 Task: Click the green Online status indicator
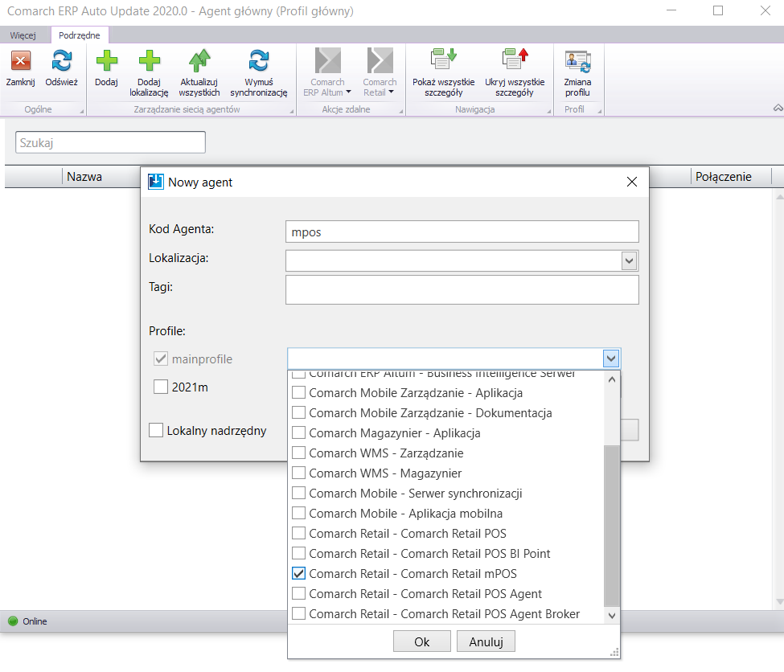click(x=13, y=621)
